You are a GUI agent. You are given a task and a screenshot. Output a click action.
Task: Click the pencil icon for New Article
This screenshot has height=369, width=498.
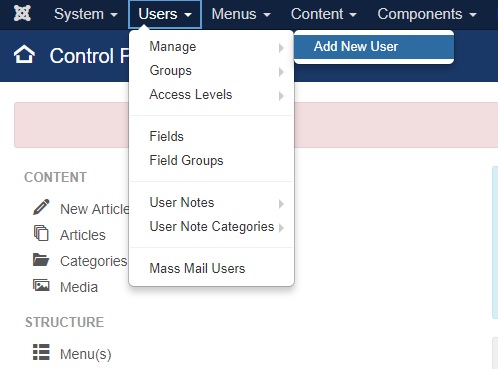coord(41,207)
